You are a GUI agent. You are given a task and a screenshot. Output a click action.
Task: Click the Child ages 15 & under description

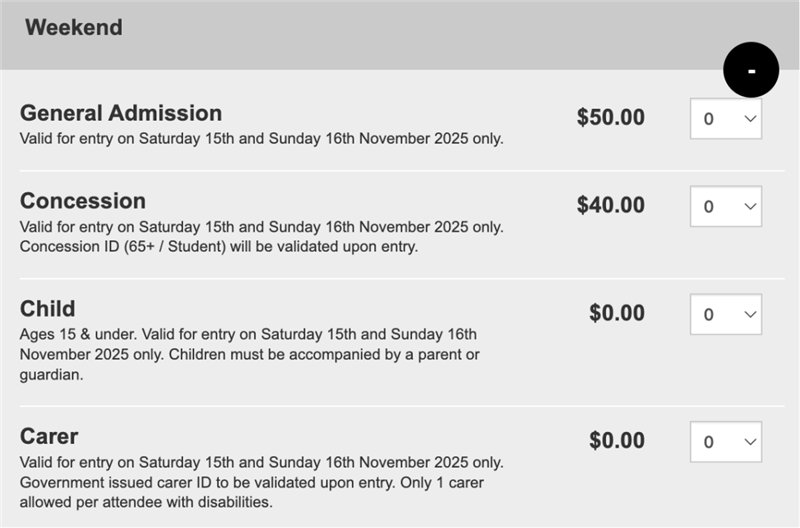(x=250, y=354)
